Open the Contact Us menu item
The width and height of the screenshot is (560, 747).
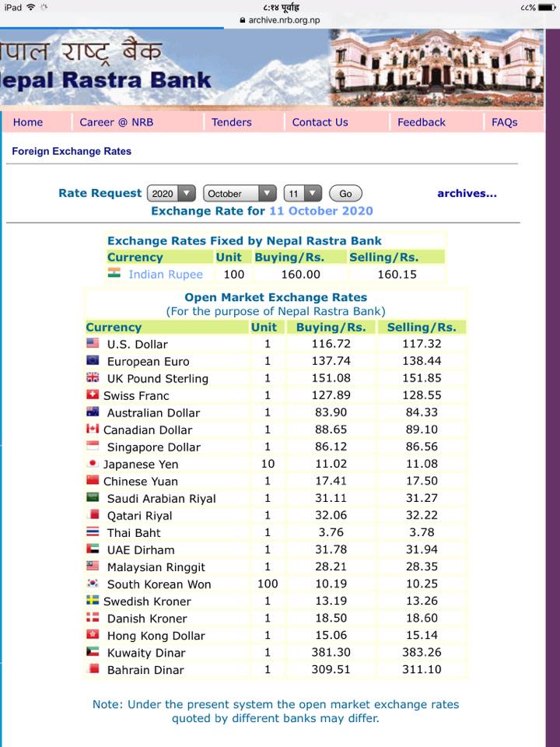[320, 122]
